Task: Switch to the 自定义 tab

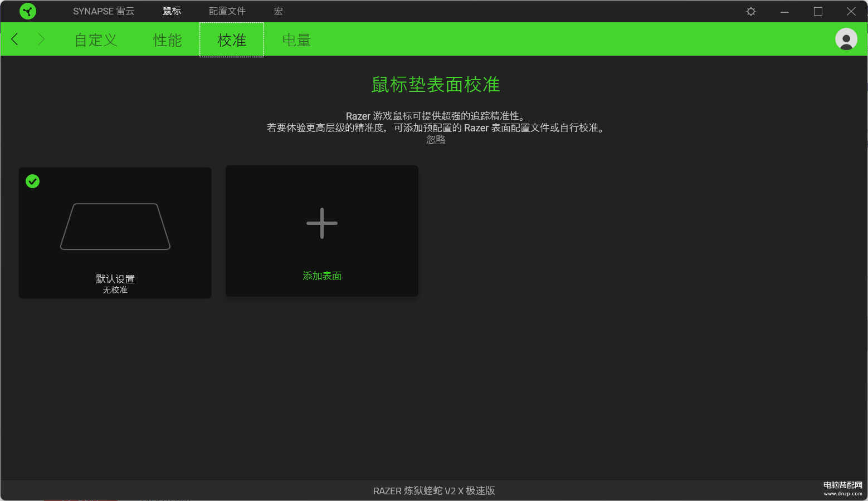Action: [x=96, y=40]
